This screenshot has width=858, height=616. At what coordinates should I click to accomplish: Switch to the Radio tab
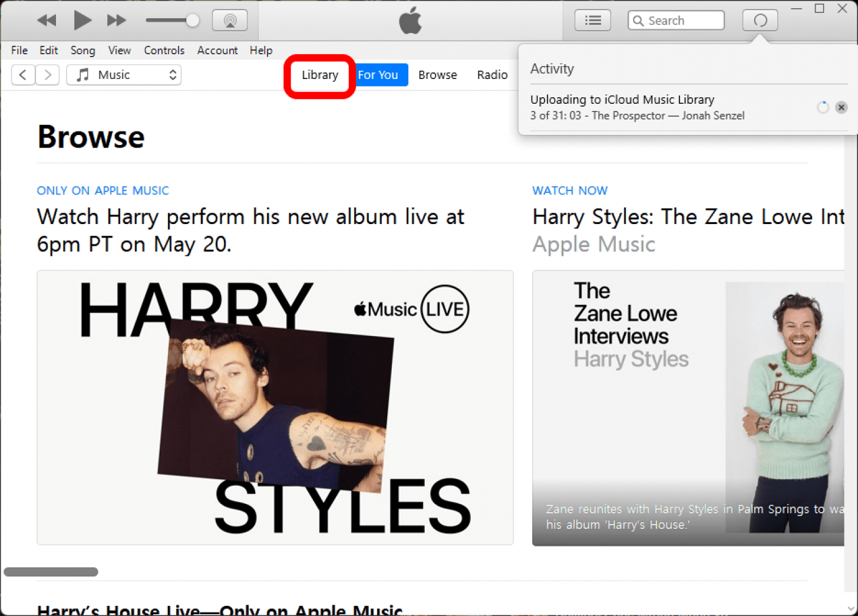(x=491, y=75)
